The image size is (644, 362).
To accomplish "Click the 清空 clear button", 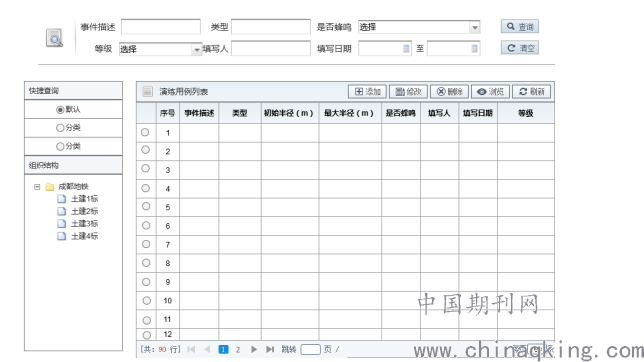I will [x=520, y=48].
